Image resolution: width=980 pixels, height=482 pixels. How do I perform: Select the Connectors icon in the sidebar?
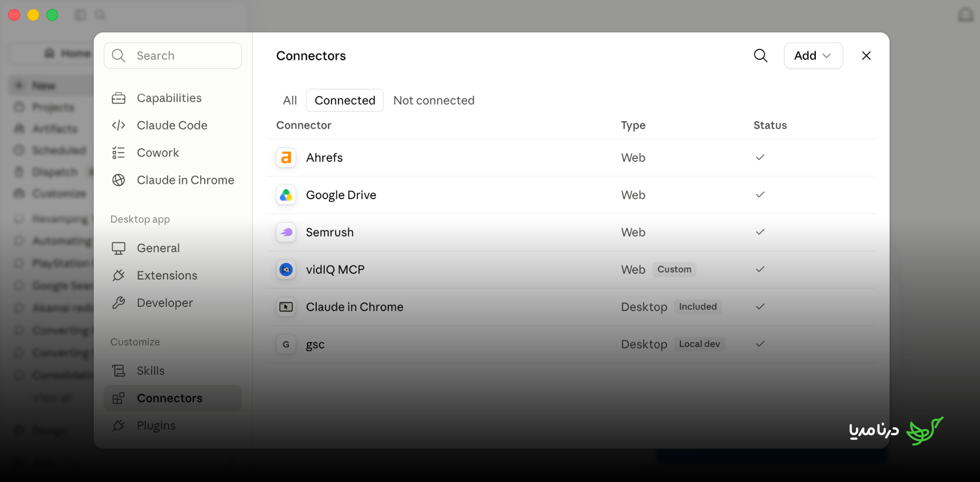(119, 398)
